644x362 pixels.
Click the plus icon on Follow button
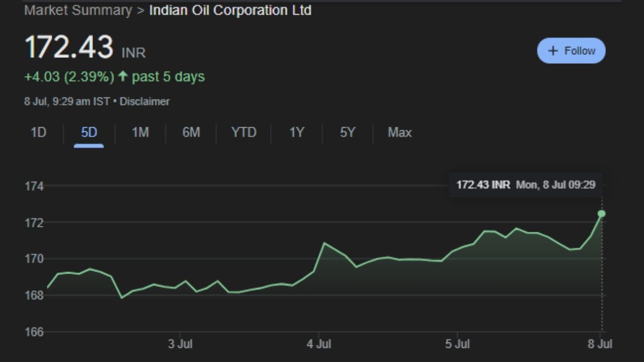click(x=553, y=51)
